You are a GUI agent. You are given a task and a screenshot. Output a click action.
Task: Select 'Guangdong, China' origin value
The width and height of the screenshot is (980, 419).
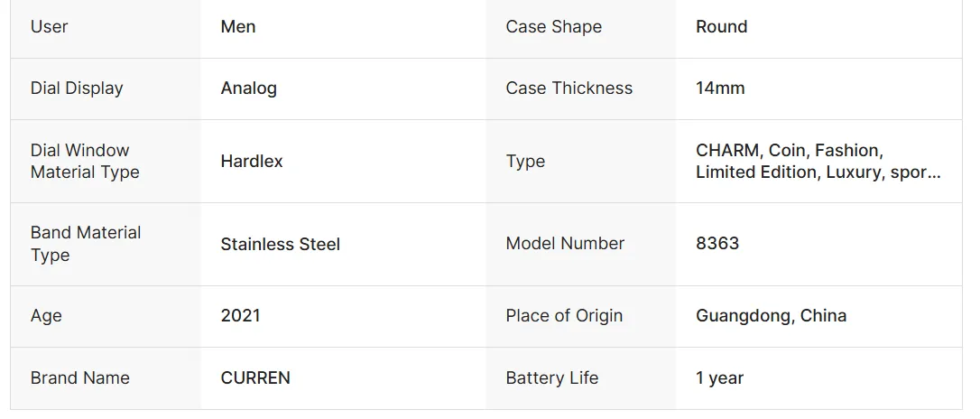click(x=771, y=316)
